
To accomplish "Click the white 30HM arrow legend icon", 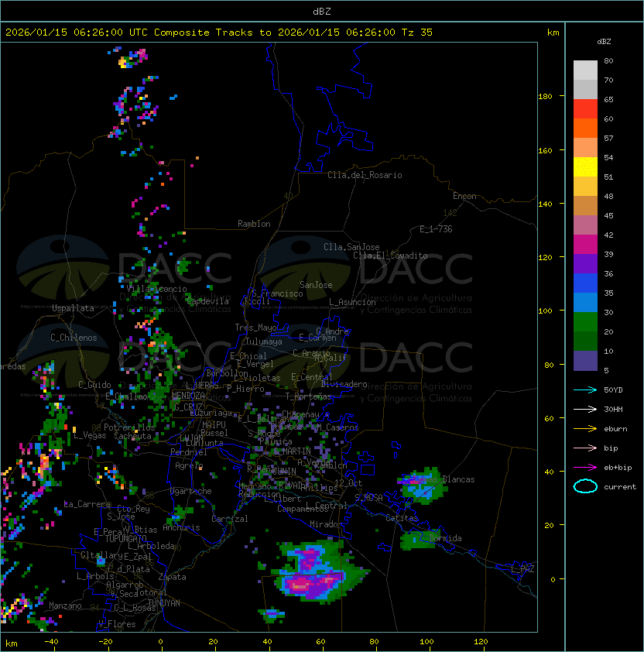I will click(585, 409).
